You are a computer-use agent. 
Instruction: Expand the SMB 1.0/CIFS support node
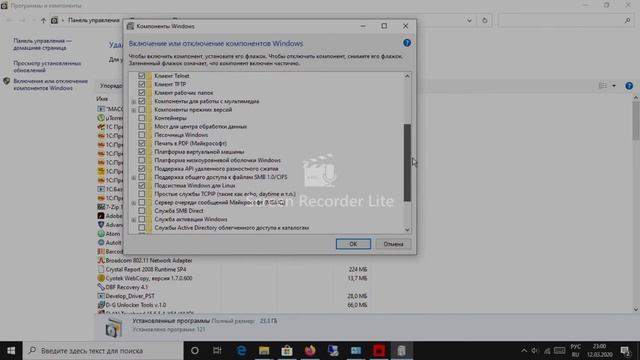tap(133, 178)
